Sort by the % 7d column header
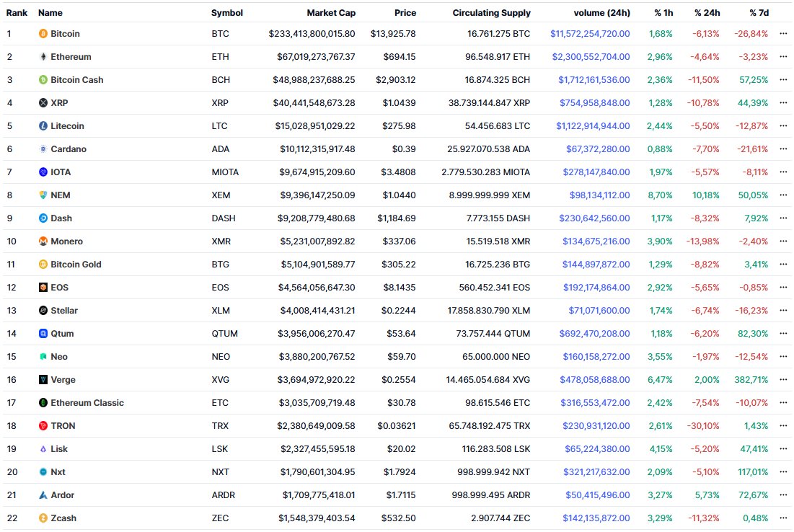Viewport: 794px width, 532px height. [x=759, y=13]
